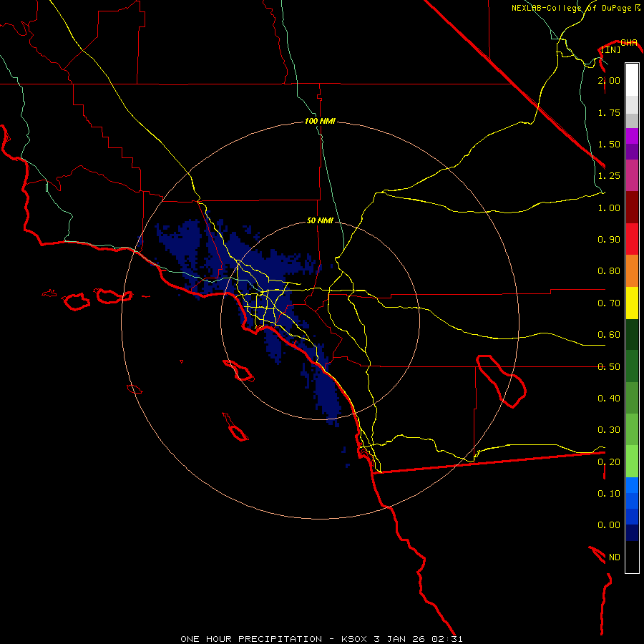Click the '0.00' legend value

609,525
